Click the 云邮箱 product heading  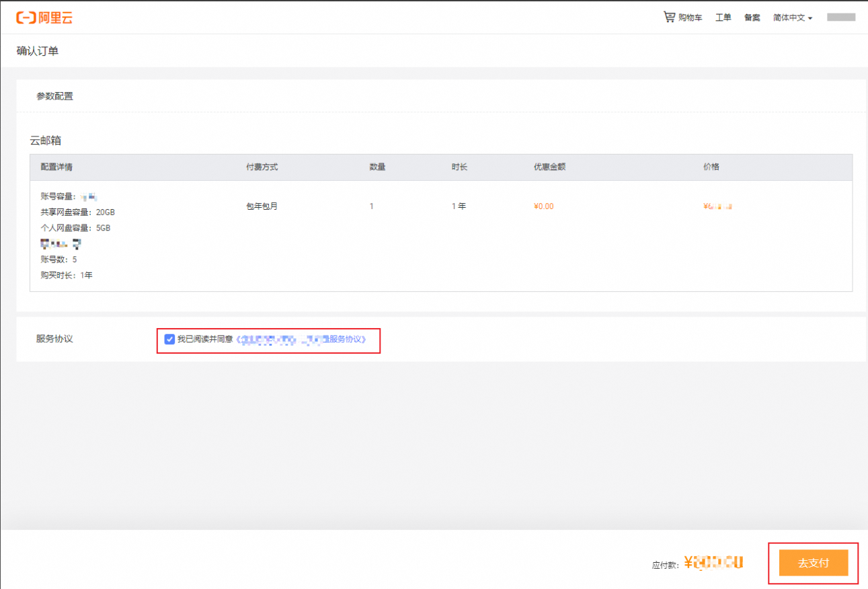tap(46, 141)
